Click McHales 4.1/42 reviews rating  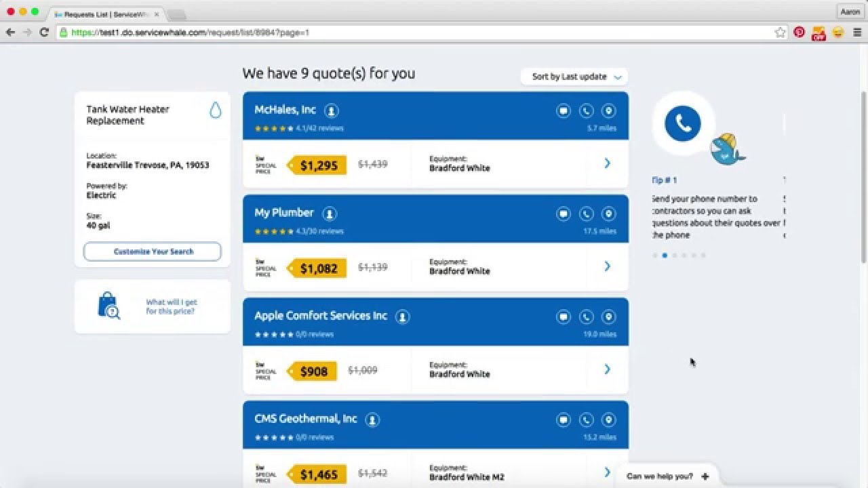coord(299,128)
